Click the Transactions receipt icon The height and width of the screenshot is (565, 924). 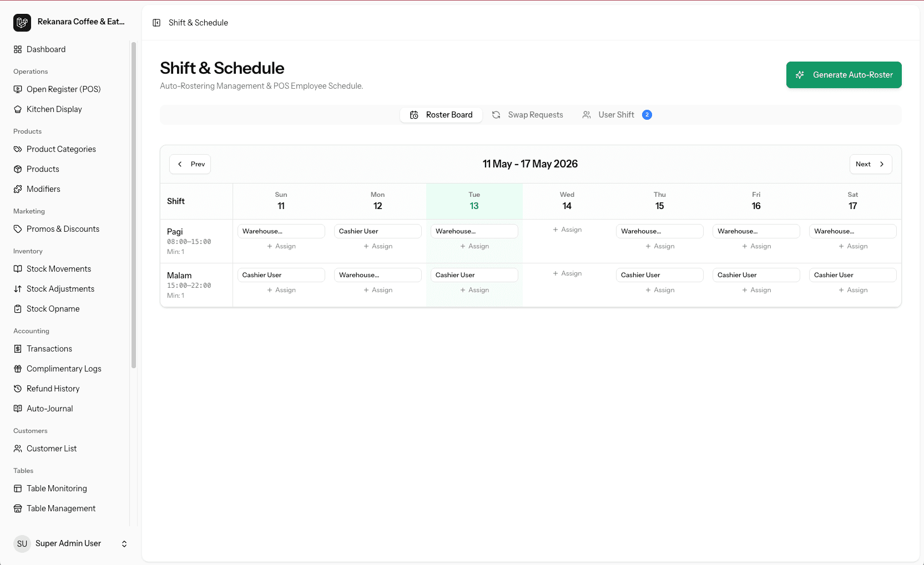tap(18, 349)
